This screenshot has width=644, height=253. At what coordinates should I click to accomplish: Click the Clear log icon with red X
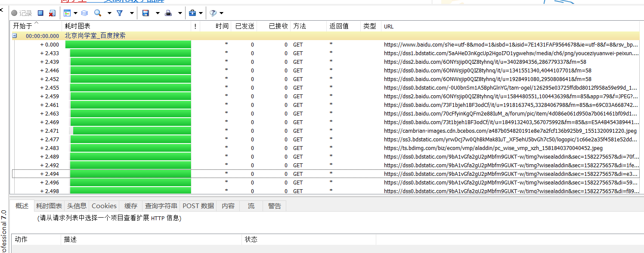point(52,13)
